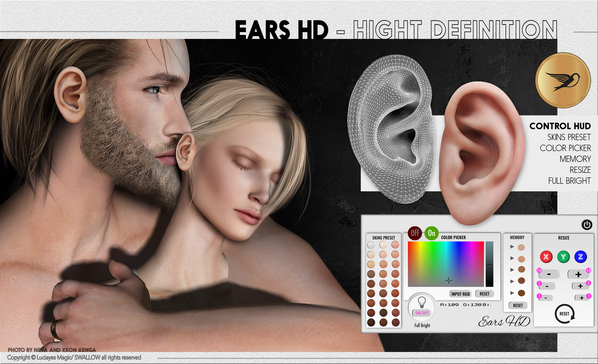Click the third memory slot arrow

point(512,270)
